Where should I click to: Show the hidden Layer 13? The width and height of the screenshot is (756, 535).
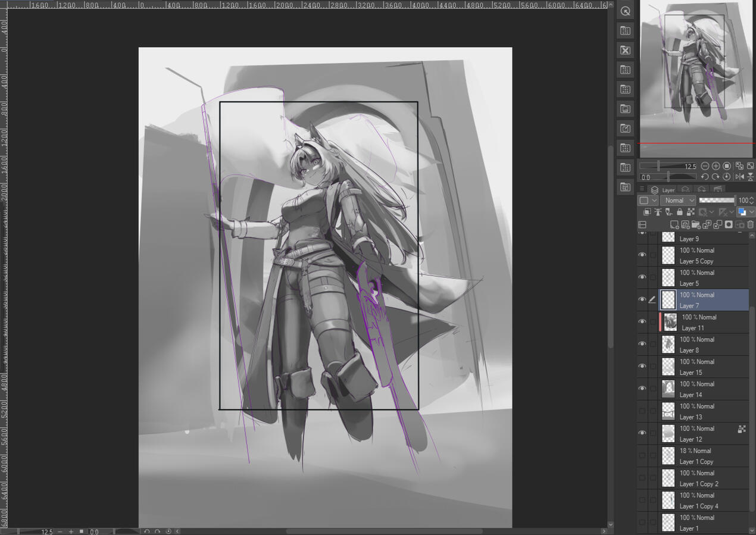[642, 411]
